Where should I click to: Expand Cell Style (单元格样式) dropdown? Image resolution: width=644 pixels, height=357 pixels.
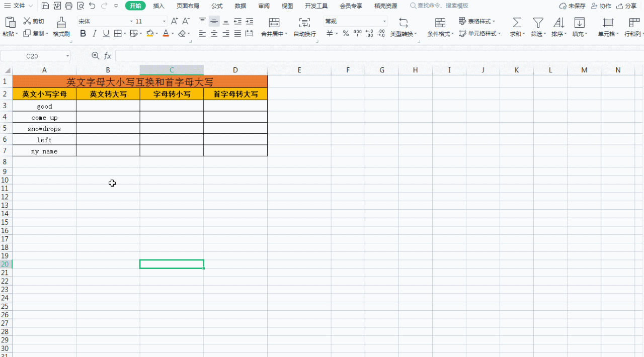[x=499, y=34]
